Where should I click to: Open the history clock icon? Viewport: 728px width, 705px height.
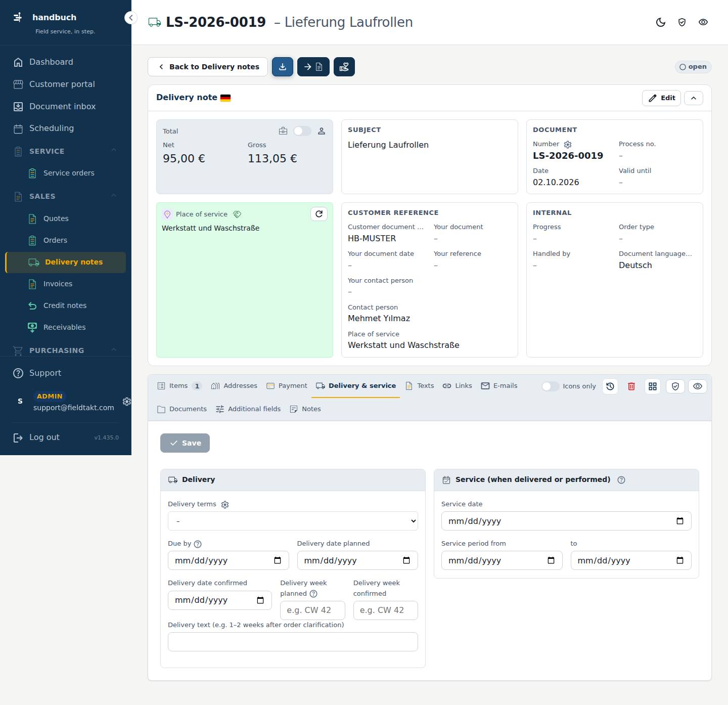point(610,386)
